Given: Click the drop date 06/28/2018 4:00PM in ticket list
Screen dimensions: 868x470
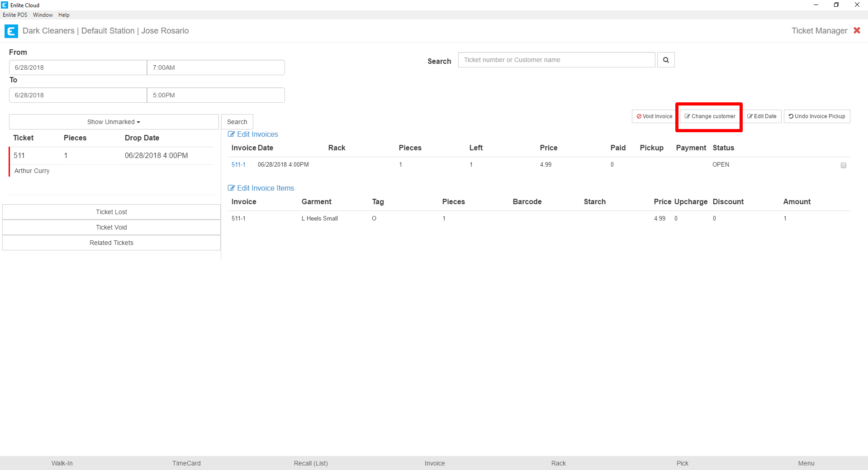Looking at the screenshot, I should [157, 155].
